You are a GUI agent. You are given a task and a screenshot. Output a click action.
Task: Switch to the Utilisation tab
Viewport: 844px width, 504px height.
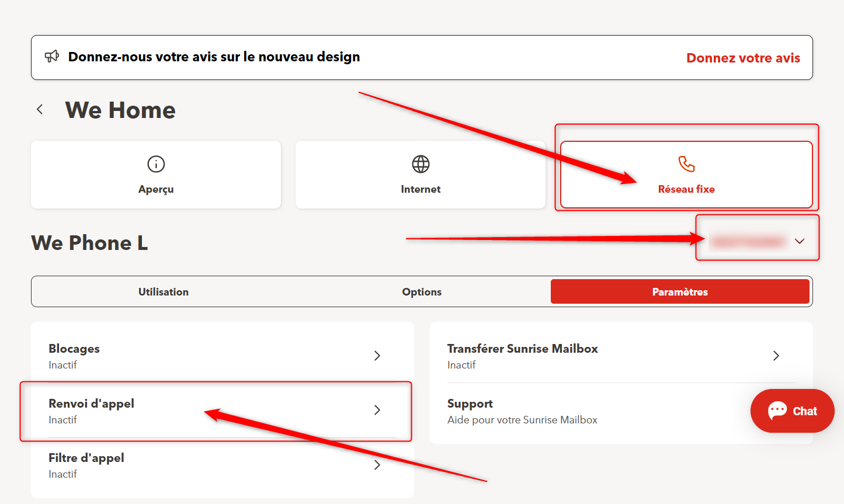pyautogui.click(x=164, y=291)
